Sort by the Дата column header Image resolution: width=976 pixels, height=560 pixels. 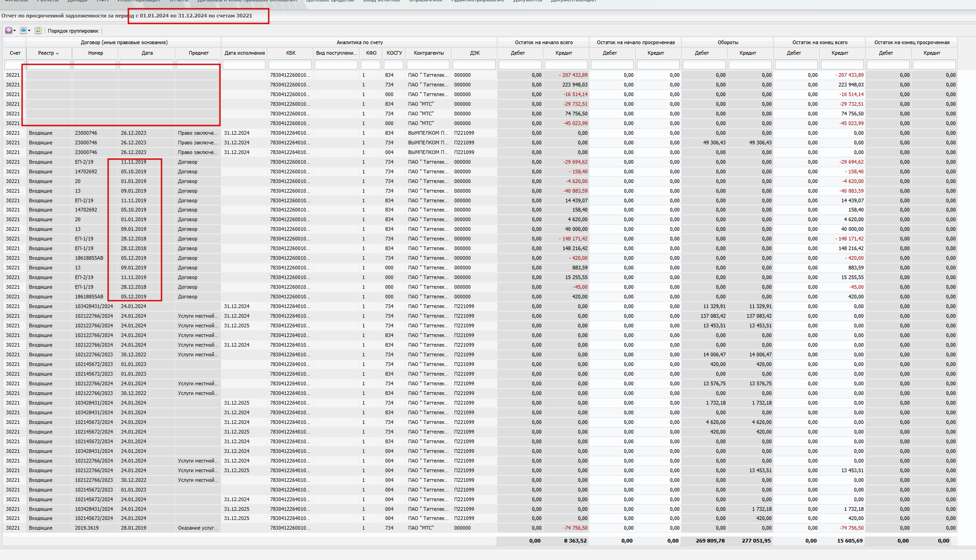147,53
